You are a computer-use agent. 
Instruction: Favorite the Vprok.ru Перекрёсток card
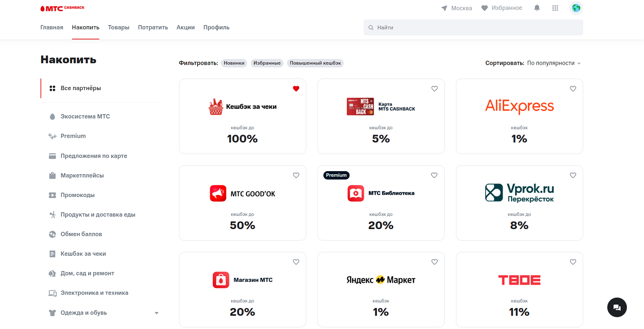tap(573, 175)
